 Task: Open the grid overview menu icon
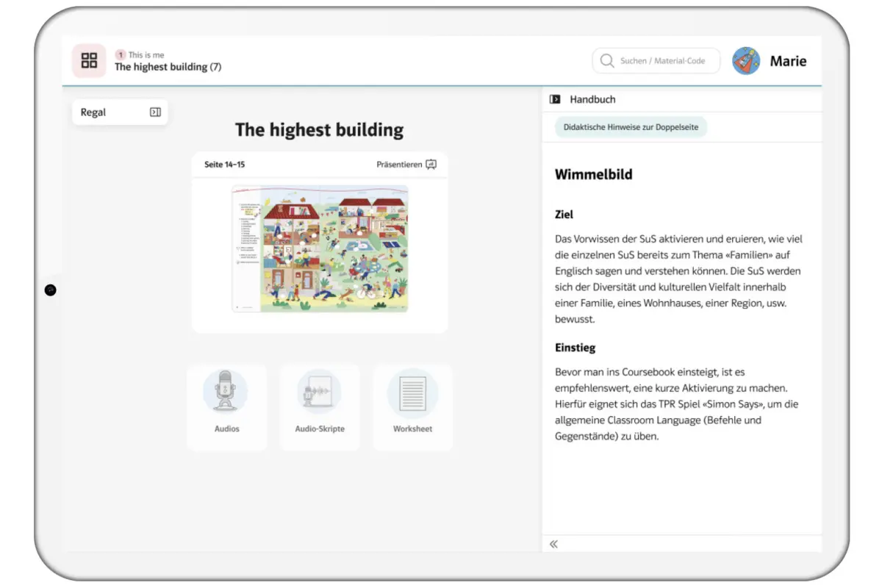point(89,61)
